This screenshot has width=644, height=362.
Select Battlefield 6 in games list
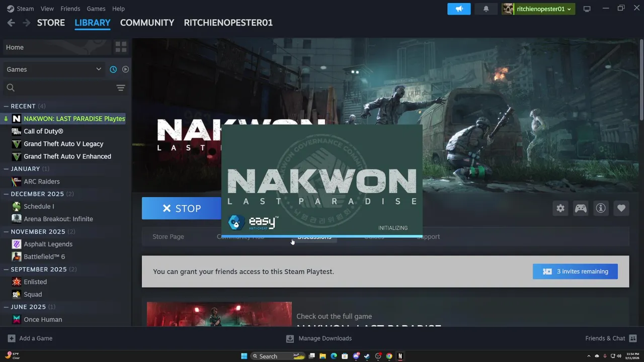(44, 257)
